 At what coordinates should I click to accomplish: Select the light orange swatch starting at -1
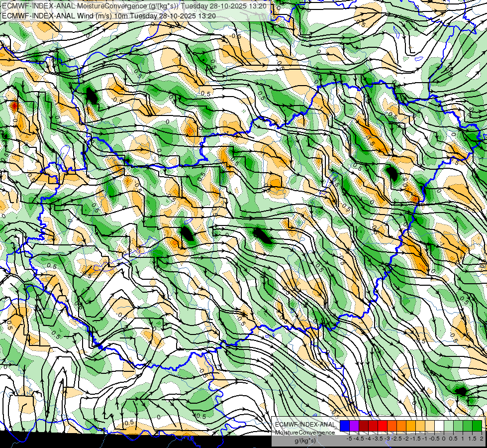[420, 426]
